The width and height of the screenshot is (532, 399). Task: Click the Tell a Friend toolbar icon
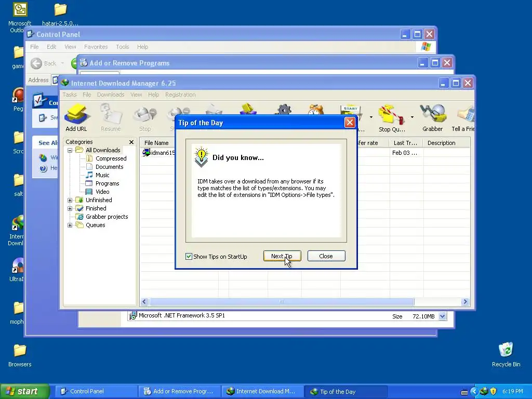pyautogui.click(x=463, y=118)
